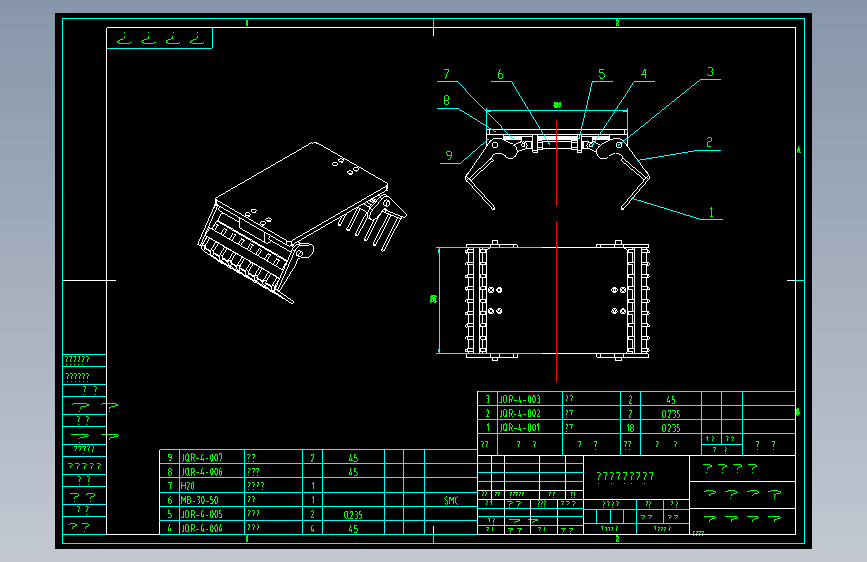
Task: Select part number JQR-4-006 in parts list
Action: click(202, 472)
